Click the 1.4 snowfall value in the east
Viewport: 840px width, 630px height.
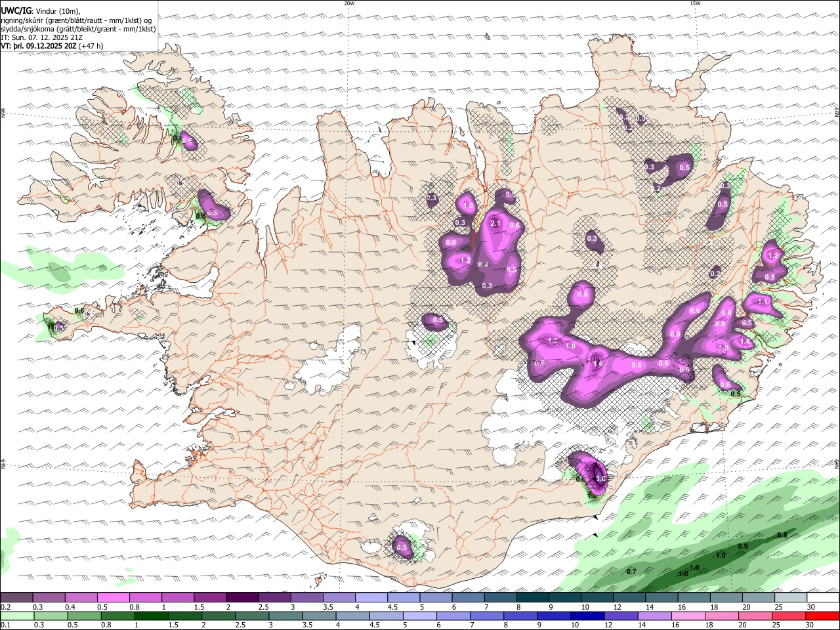744,342
